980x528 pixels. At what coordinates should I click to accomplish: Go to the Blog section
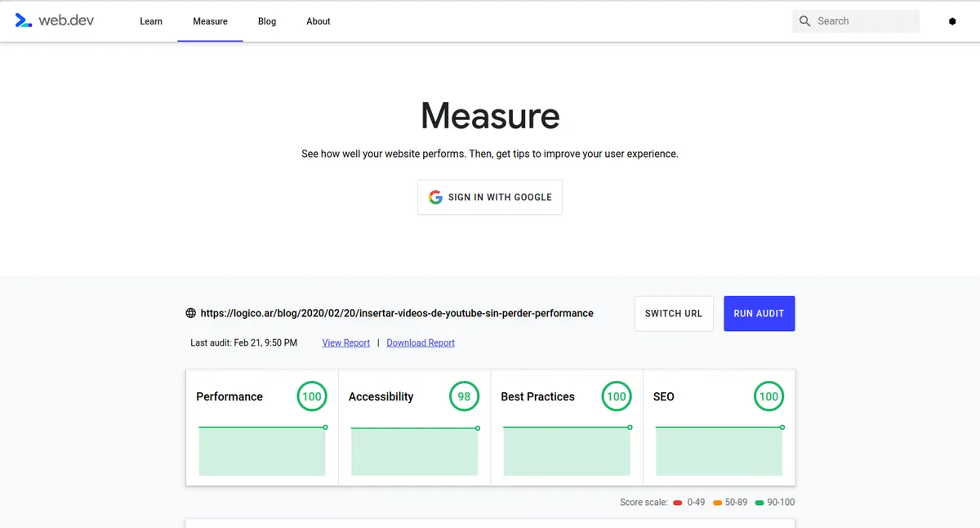[267, 21]
